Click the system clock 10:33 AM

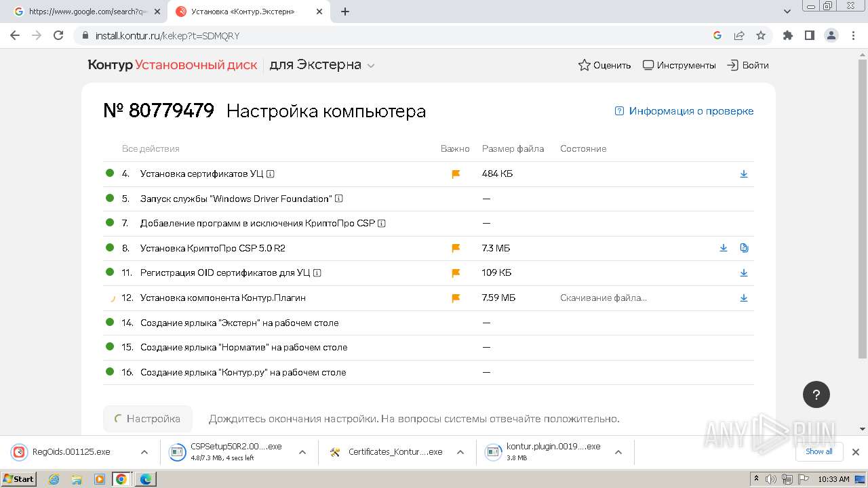point(833,479)
